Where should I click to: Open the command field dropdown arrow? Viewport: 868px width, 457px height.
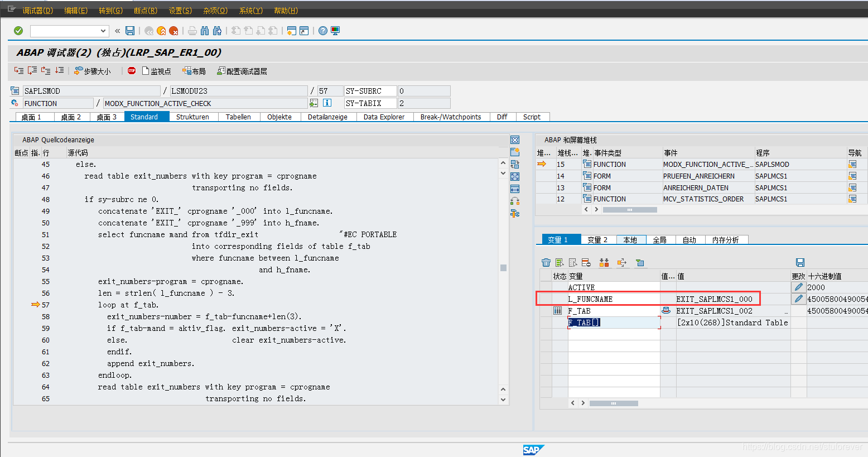103,31
